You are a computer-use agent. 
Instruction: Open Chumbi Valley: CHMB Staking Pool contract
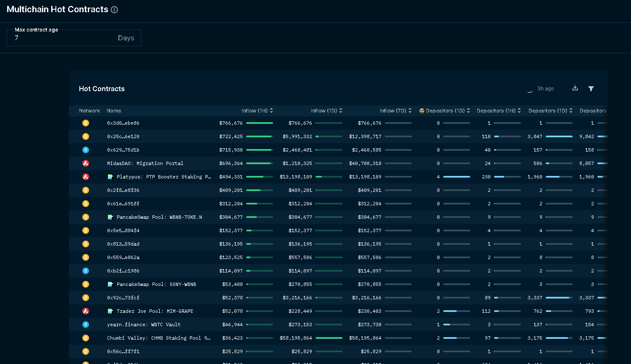tap(159, 338)
